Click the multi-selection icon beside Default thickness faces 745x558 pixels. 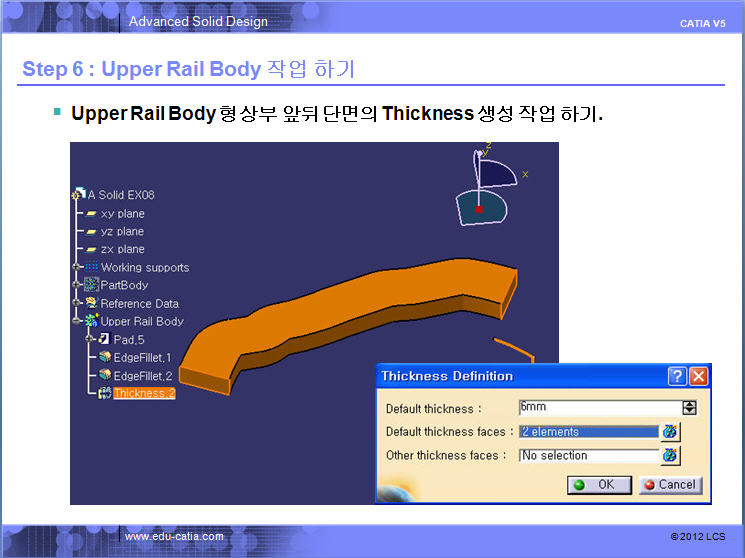click(670, 432)
